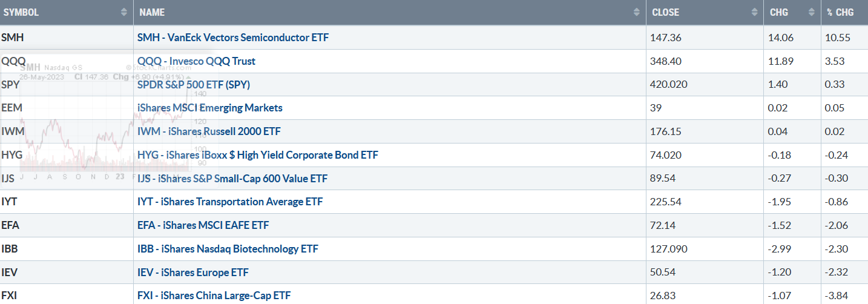Image resolution: width=868 pixels, height=304 pixels.
Task: Open the QQQ Invesco QQQ Trust link
Action: point(197,61)
